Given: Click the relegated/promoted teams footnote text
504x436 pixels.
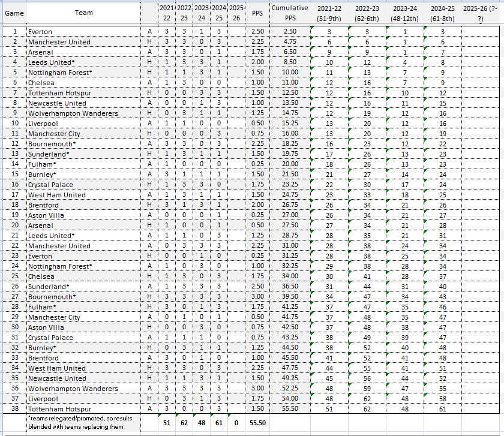Looking at the screenshot, I should click(80, 422).
